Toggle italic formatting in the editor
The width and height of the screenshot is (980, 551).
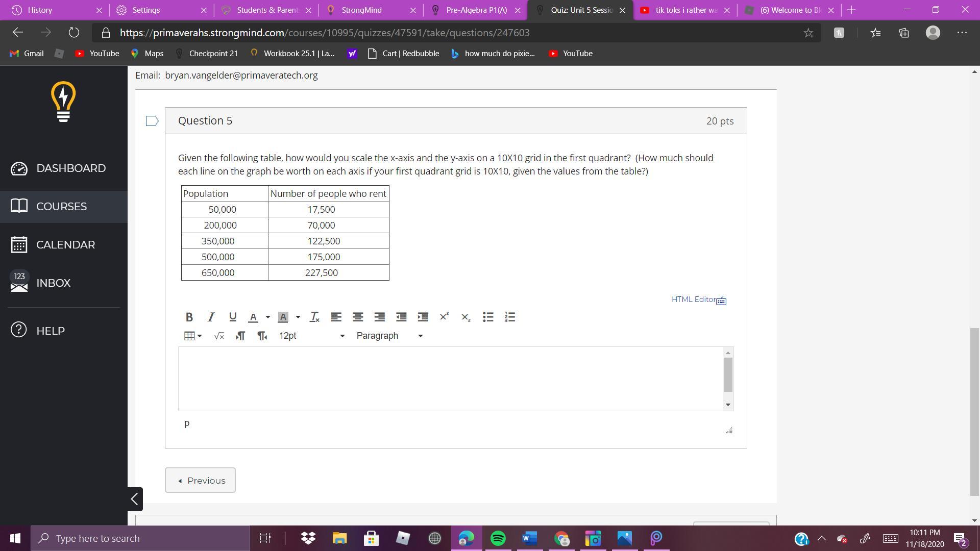[x=211, y=317]
